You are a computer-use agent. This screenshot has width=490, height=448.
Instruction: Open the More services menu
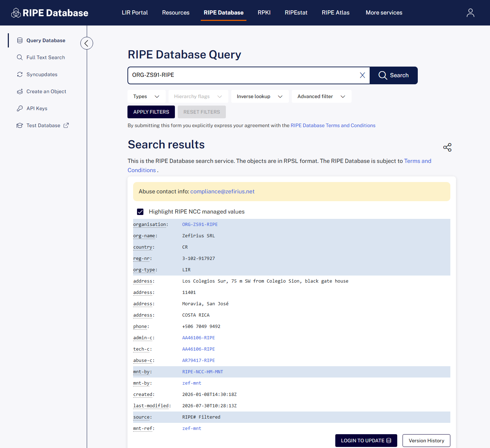click(384, 13)
